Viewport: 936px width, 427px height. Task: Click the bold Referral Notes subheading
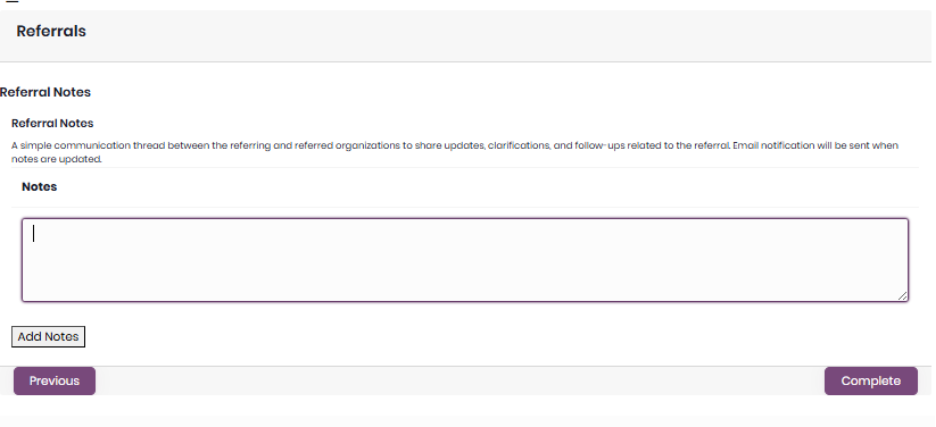(x=52, y=123)
